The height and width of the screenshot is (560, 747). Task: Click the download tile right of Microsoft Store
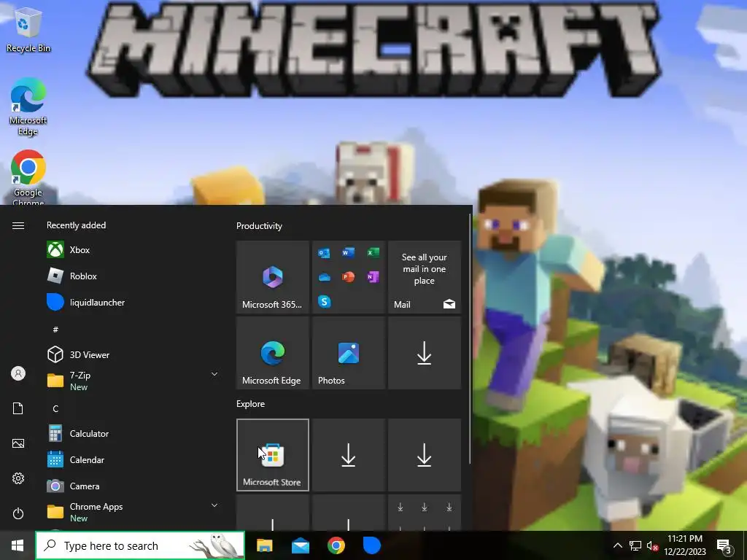tap(348, 455)
